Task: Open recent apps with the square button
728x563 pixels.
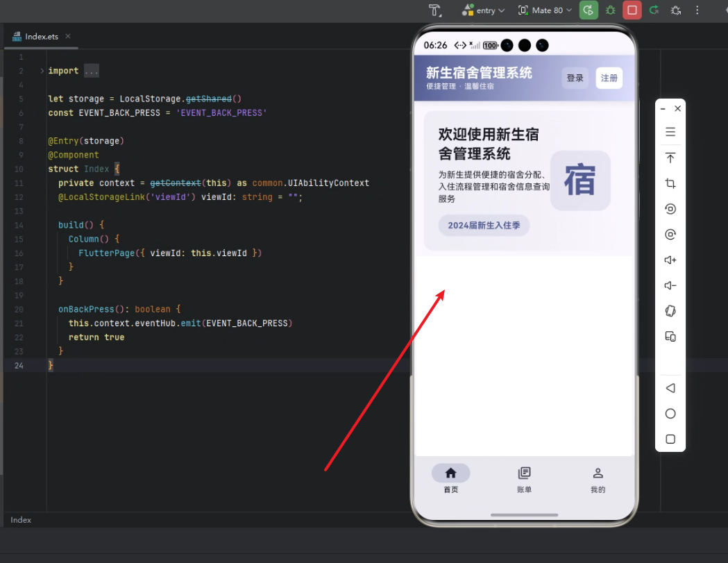Action: coord(670,439)
